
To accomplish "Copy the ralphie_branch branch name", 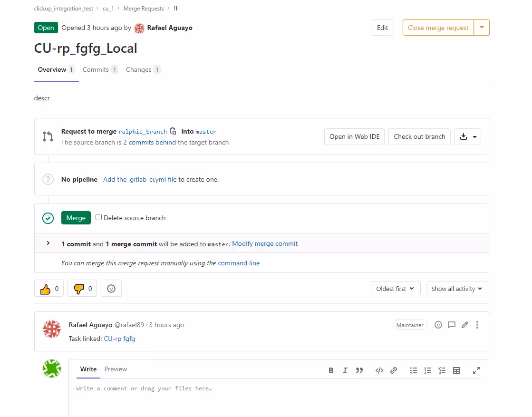I will (x=172, y=131).
